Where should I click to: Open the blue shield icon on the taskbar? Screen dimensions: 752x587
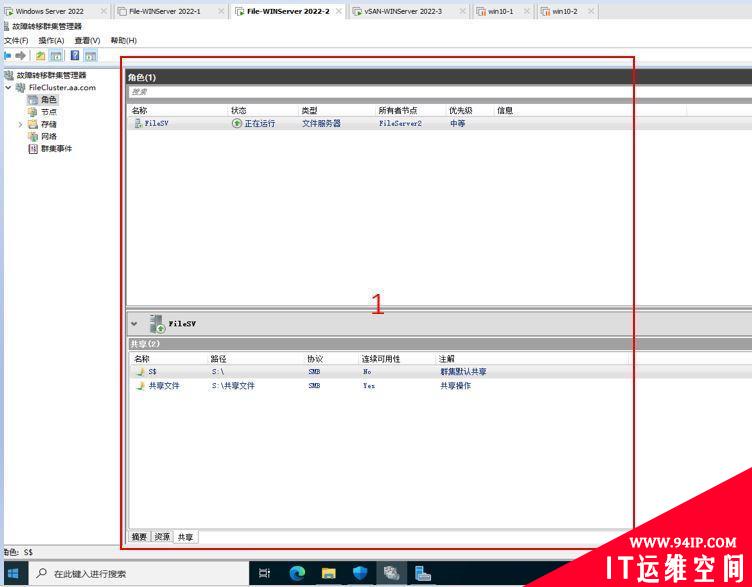360,574
